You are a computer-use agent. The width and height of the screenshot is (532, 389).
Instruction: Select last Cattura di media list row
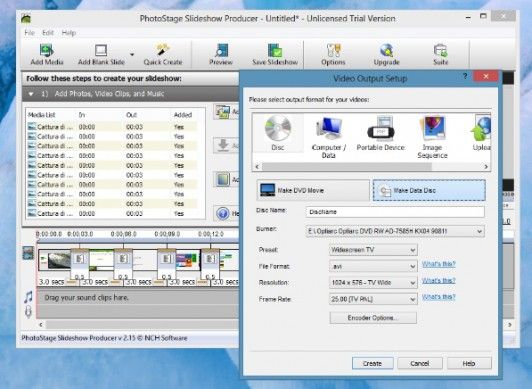(112, 214)
